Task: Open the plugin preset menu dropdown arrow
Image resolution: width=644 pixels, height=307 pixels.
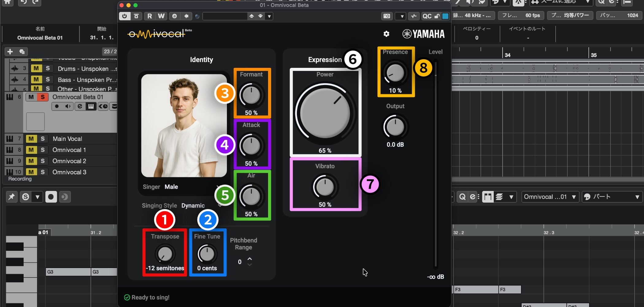Action: pyautogui.click(x=269, y=16)
